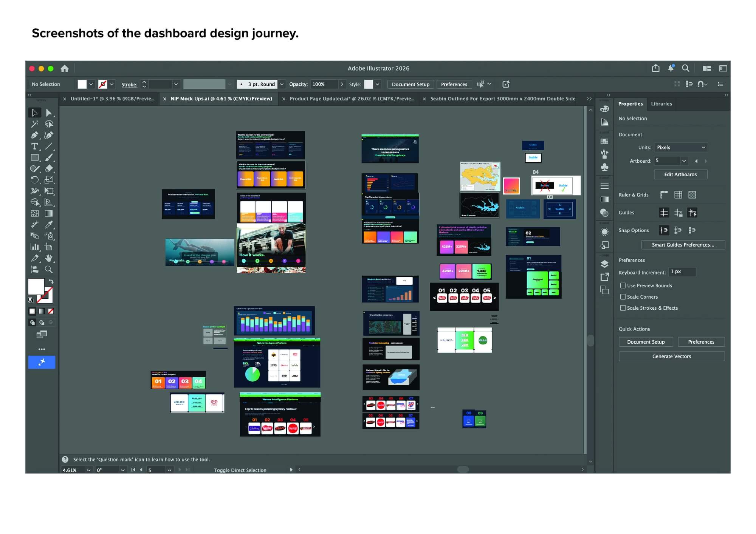Select the Rotate tool
This screenshot has height=534, width=756.
(x=34, y=180)
